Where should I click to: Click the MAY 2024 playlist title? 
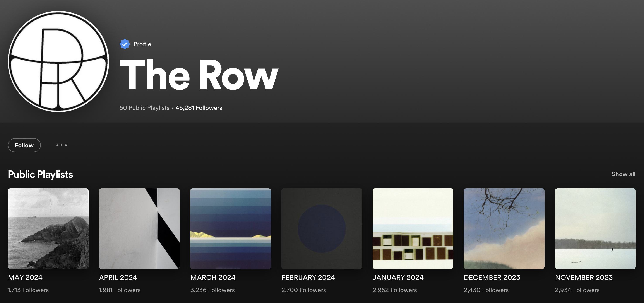pyautogui.click(x=25, y=277)
